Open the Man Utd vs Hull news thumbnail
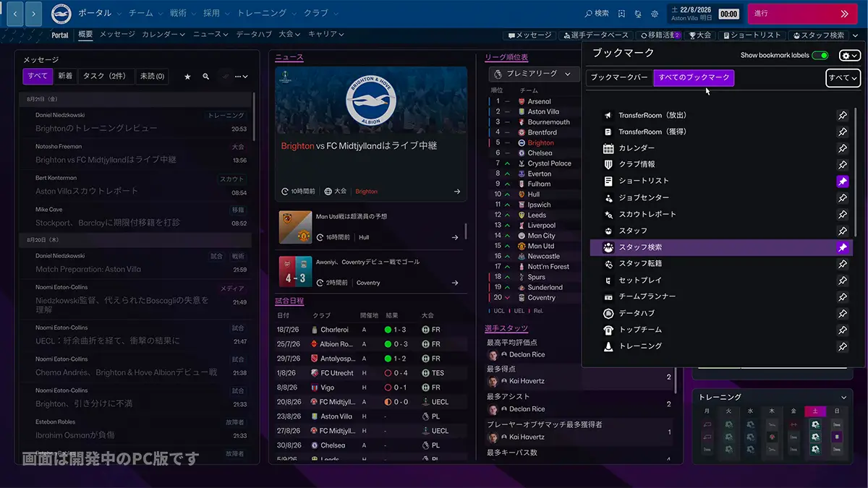Viewport: 868px width, 488px height. [295, 226]
